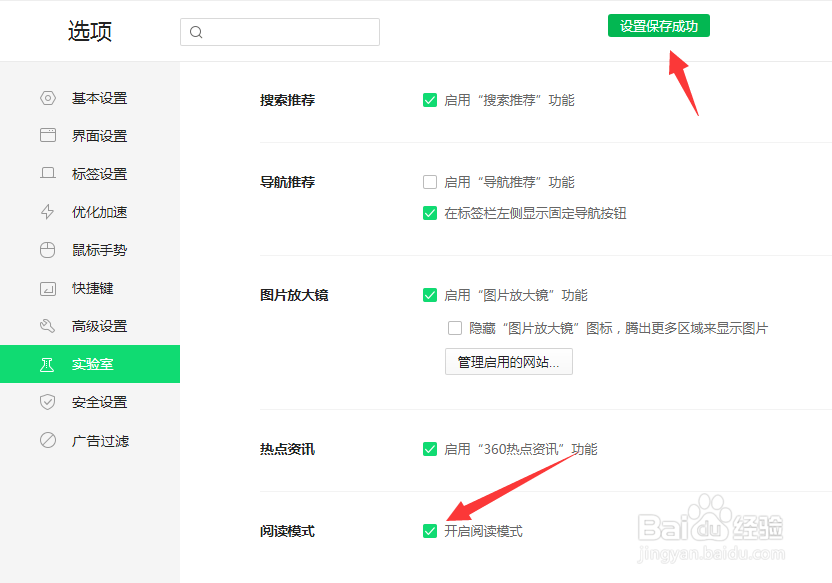
Task: Click the 鼠标手势 mouse icon
Action: click(48, 250)
